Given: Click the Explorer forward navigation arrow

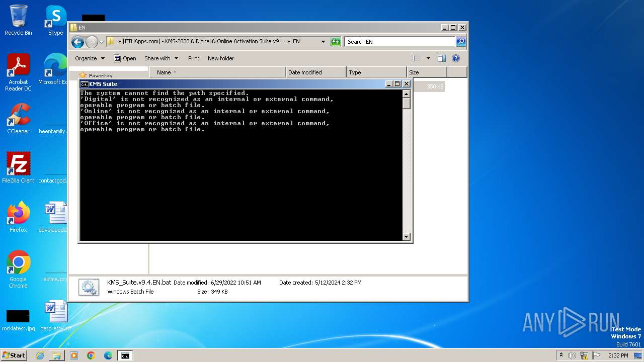Looking at the screenshot, I should click(92, 42).
